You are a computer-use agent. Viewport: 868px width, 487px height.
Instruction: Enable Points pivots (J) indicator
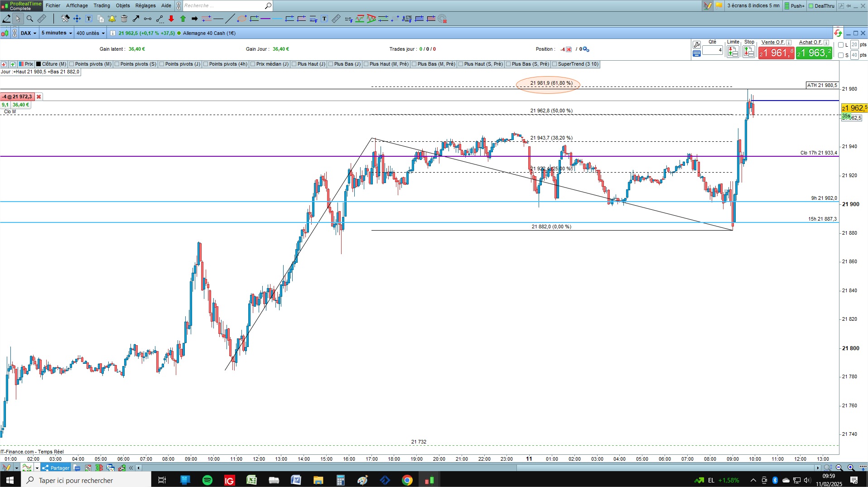point(162,64)
